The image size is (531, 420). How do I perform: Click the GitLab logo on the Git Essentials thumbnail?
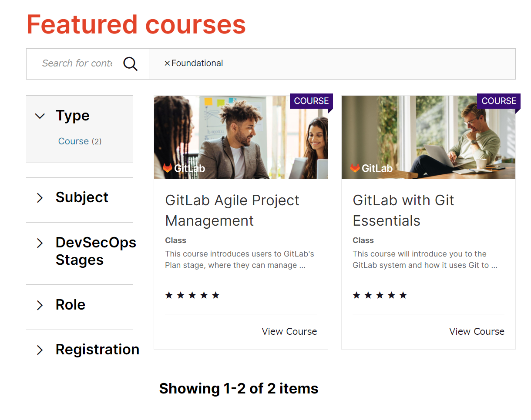coord(370,168)
